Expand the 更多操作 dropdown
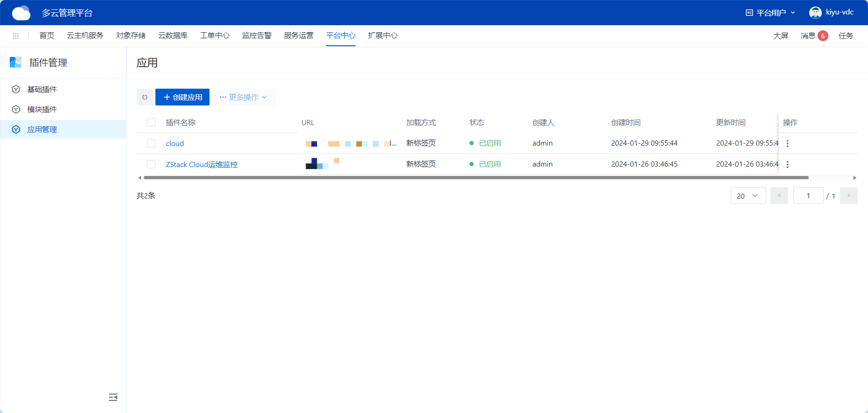The height and width of the screenshot is (413, 868). (x=243, y=97)
